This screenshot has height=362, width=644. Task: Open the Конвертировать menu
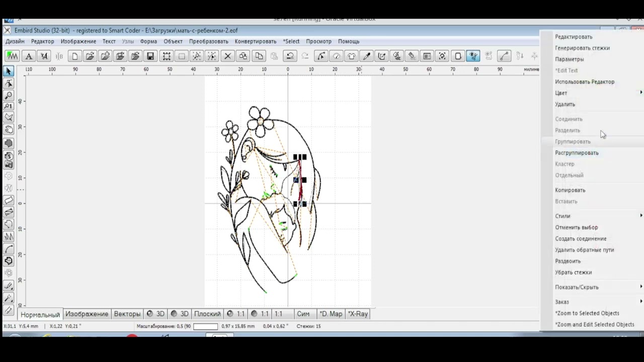tap(256, 41)
